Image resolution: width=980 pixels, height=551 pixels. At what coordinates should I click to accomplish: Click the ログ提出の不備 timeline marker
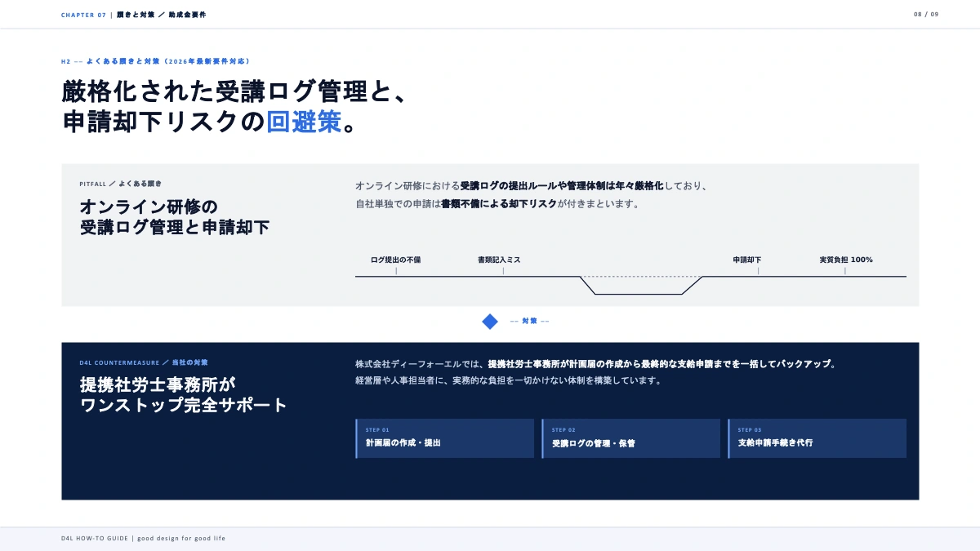(x=396, y=260)
